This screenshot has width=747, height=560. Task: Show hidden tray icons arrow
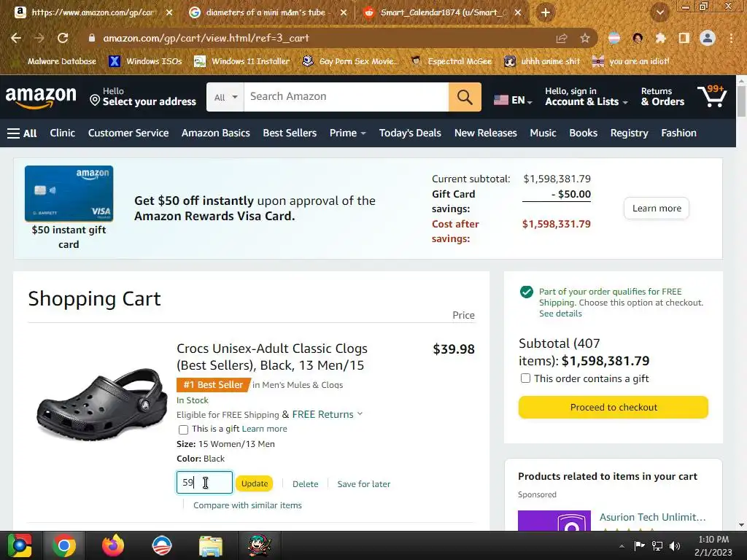point(622,546)
